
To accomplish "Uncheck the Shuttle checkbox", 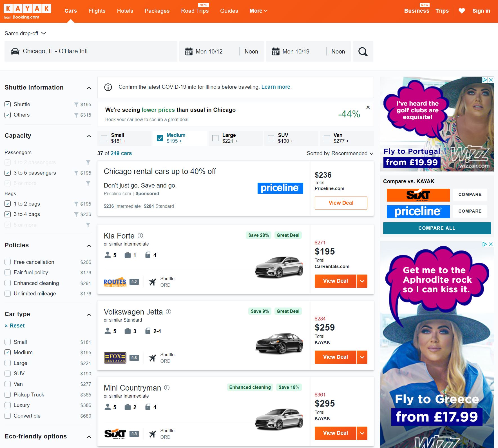I will click(8, 104).
